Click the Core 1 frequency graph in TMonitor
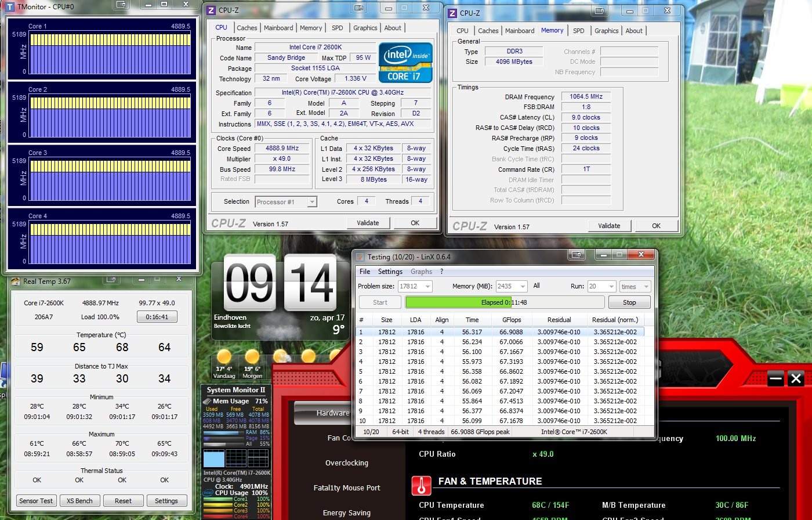The height and width of the screenshot is (520, 812). pyautogui.click(x=110, y=53)
